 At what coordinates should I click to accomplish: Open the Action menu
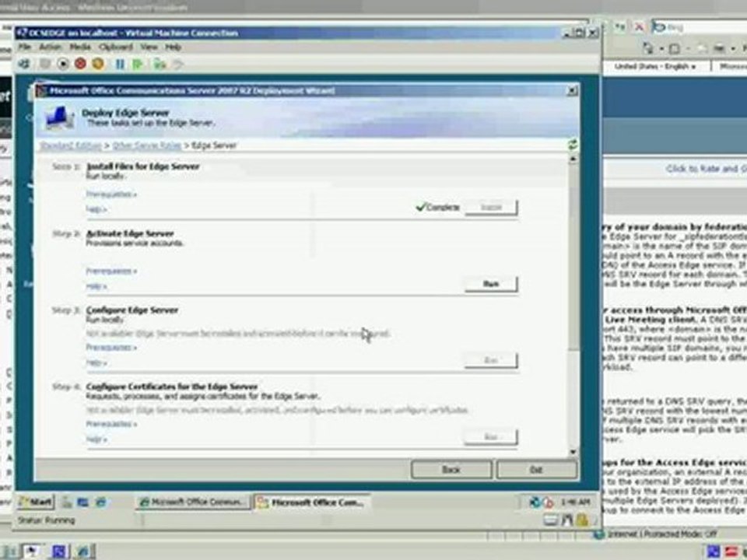[50, 47]
